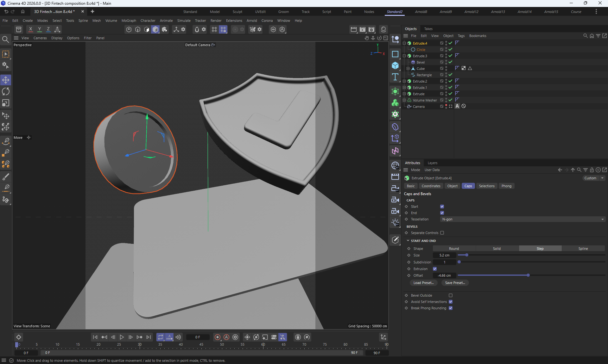
Task: Expand the Extrude.2 object hierarchy
Action: [x=404, y=81]
